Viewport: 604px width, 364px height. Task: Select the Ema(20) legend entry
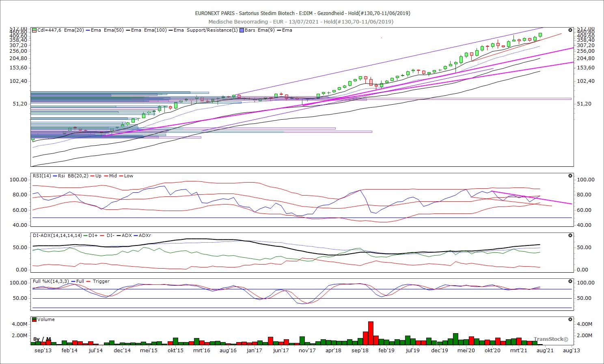click(74, 30)
